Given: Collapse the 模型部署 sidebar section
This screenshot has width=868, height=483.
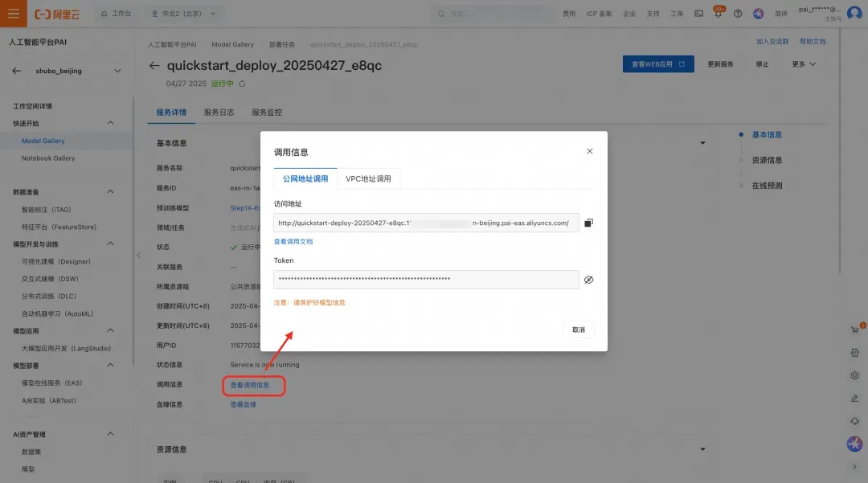Looking at the screenshot, I should click(x=110, y=365).
